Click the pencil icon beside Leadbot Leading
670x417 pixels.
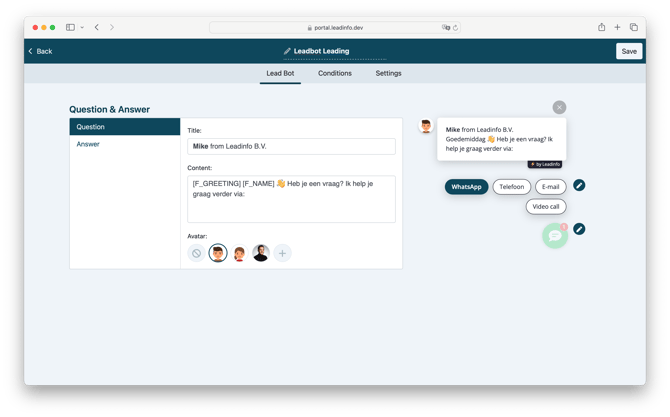coord(288,51)
